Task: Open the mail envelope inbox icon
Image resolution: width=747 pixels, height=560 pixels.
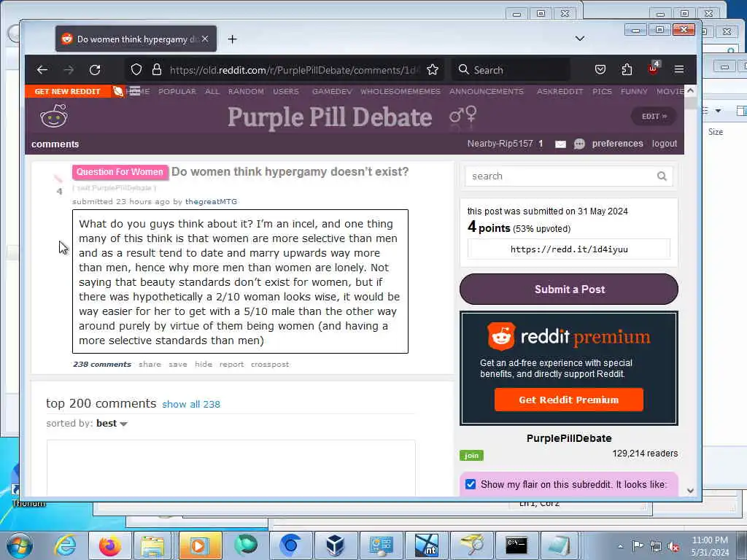Action: click(x=561, y=144)
